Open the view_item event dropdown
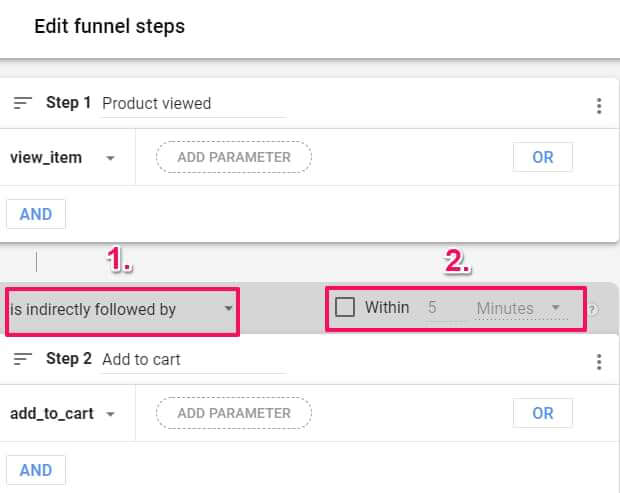The width and height of the screenshot is (620, 493). point(62,157)
